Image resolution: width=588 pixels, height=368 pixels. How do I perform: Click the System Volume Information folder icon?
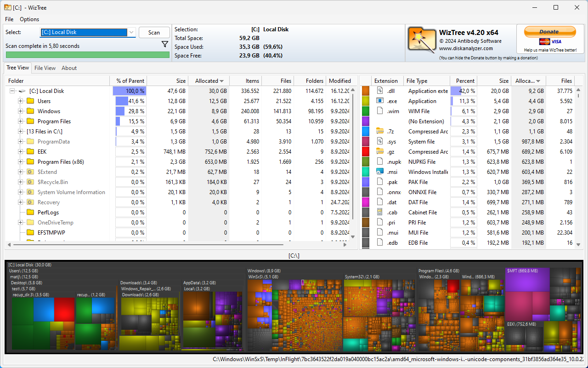click(31, 192)
